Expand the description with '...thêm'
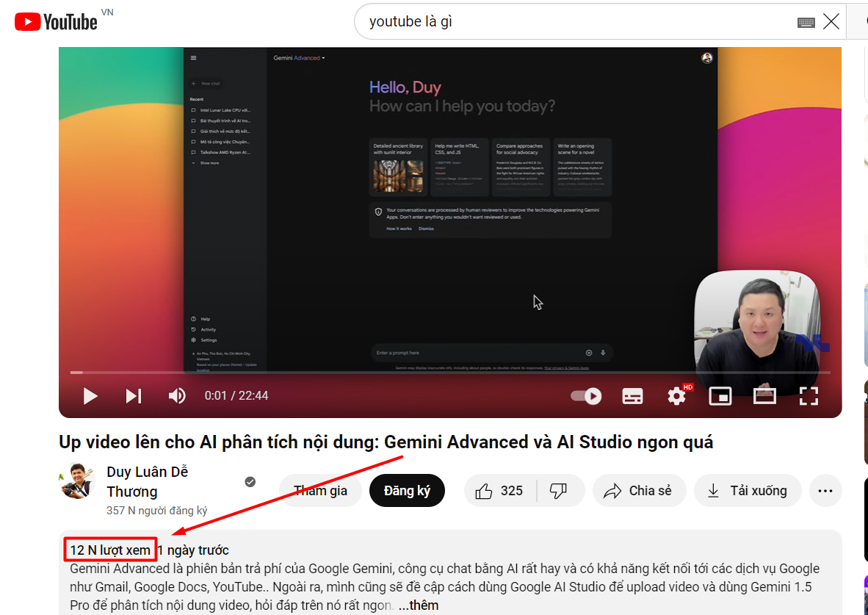Image resolution: width=868 pixels, height=615 pixels. pyautogui.click(x=419, y=605)
